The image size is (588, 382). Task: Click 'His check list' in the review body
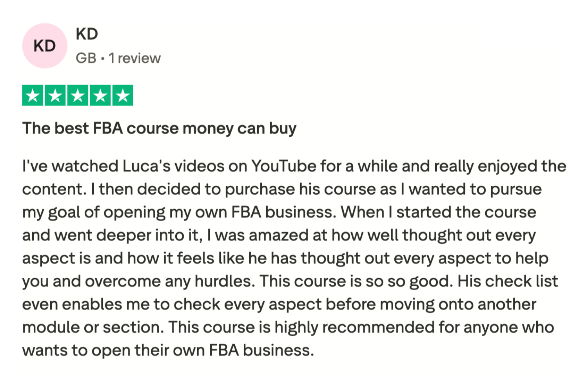[508, 281]
